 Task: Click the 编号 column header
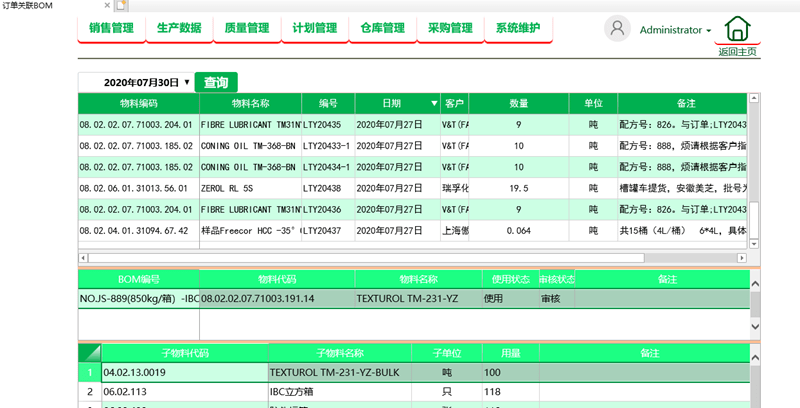(x=328, y=104)
